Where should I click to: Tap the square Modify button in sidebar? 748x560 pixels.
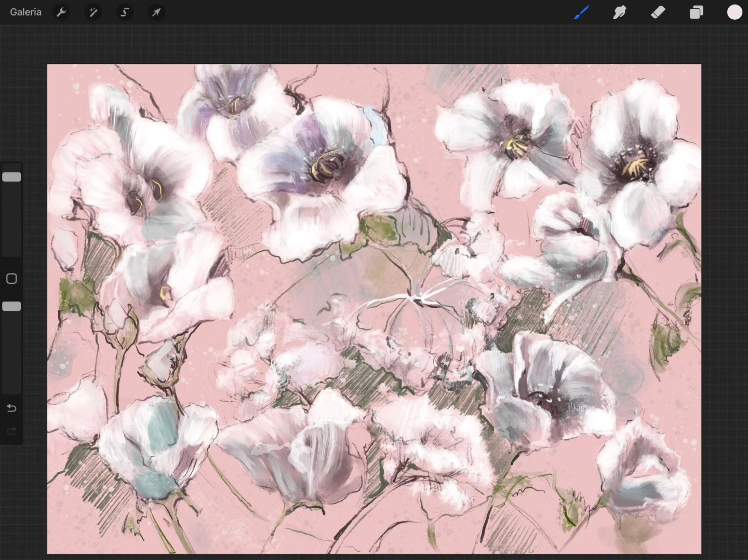(11, 279)
